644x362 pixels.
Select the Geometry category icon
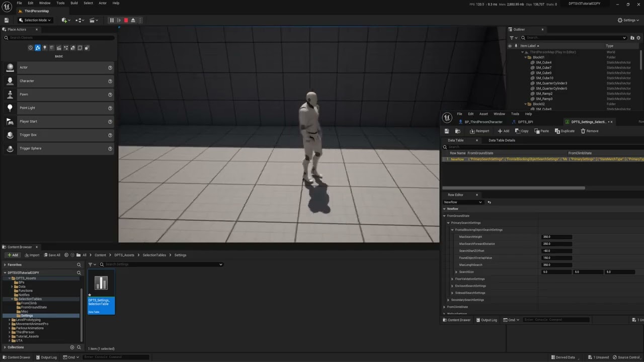(73, 48)
